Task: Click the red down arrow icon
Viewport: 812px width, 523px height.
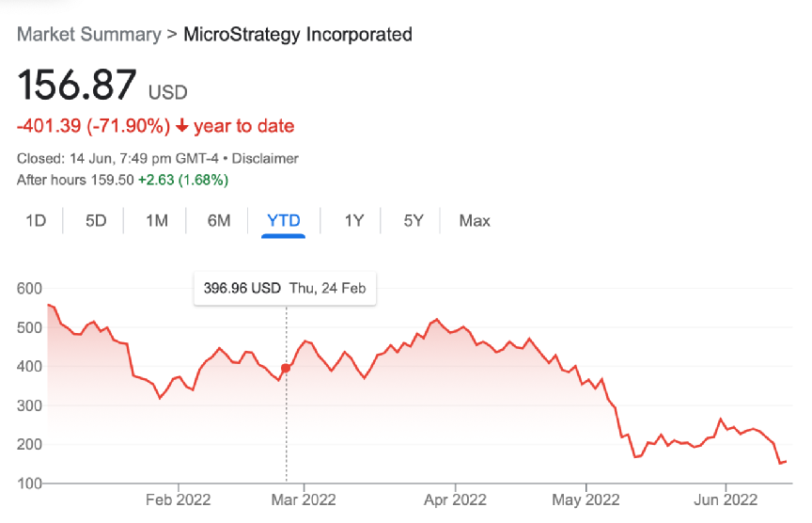Action: [181, 126]
